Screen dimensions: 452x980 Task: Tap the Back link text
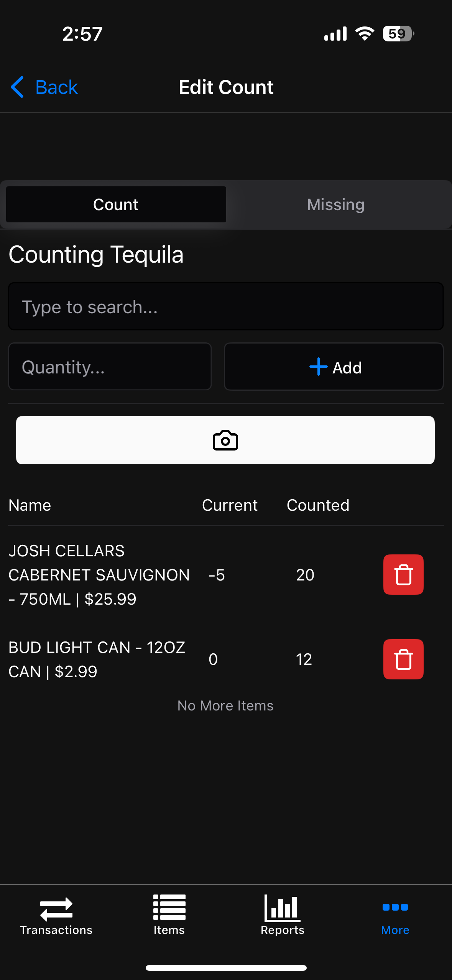click(57, 87)
